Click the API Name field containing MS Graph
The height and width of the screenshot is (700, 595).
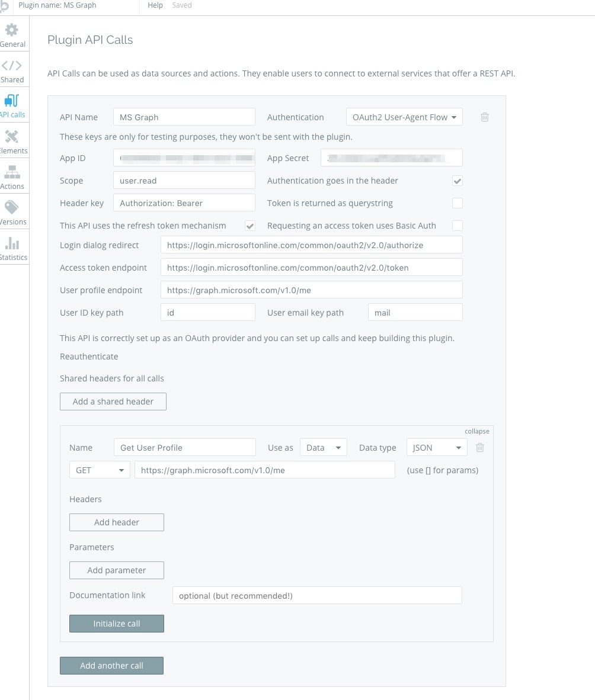click(184, 117)
